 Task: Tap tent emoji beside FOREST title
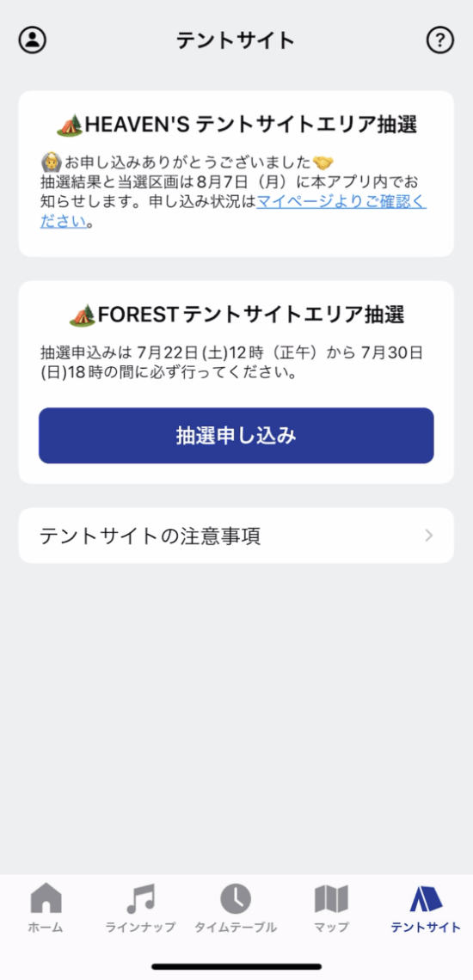tap(82, 315)
